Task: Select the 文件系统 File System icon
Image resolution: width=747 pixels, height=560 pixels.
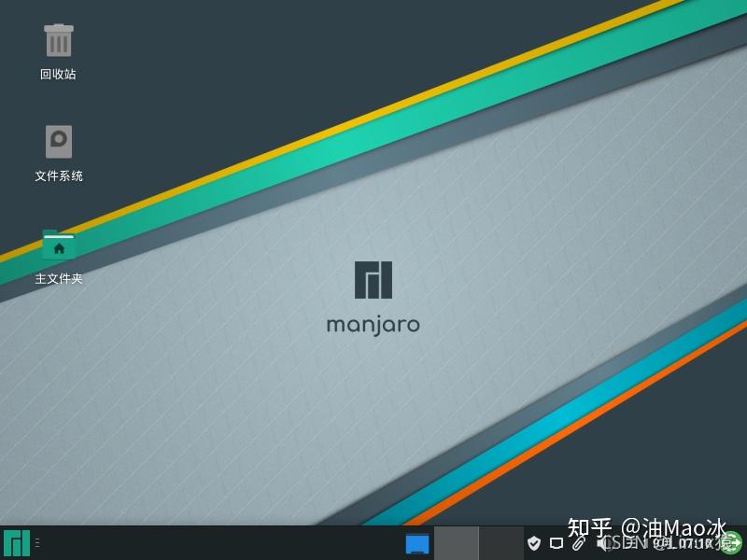Action: (x=59, y=142)
